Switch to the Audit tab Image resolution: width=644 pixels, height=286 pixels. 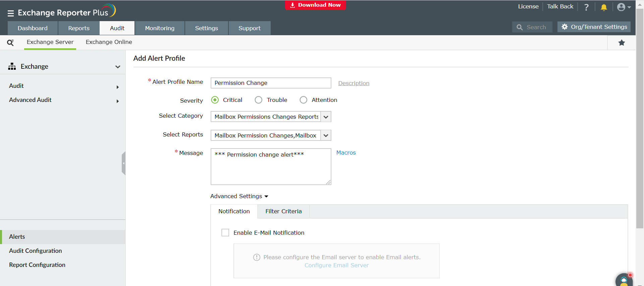point(117,28)
